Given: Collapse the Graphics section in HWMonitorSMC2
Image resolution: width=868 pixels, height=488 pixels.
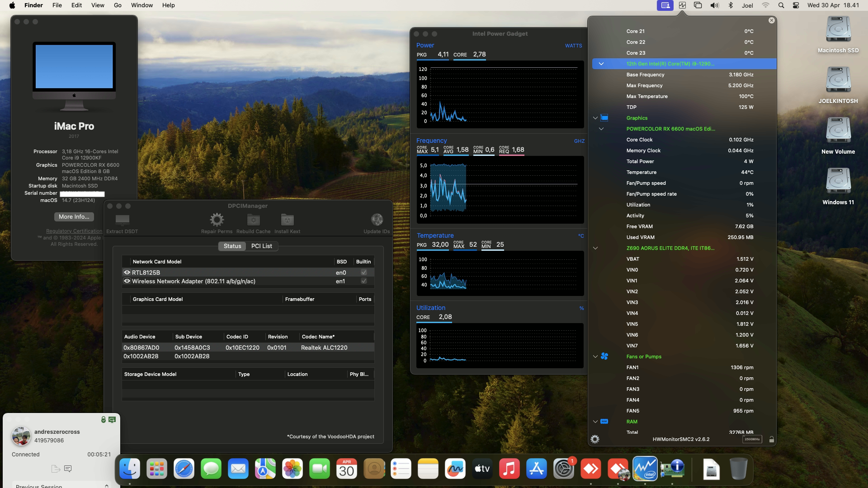Looking at the screenshot, I should pos(595,117).
